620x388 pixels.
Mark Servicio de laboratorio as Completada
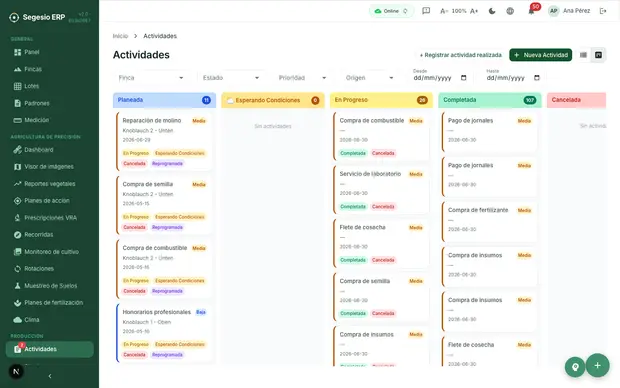(353, 207)
